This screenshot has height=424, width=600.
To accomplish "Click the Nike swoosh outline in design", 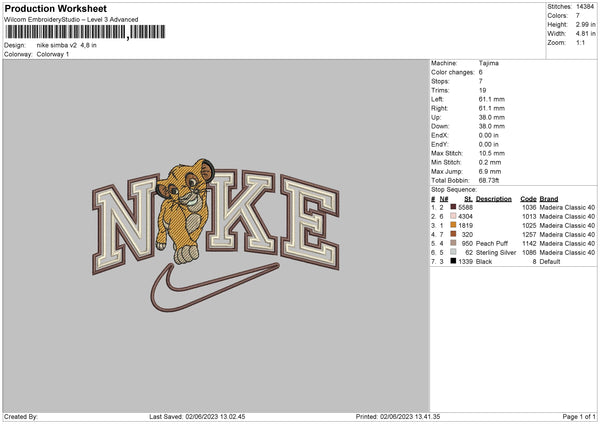I will coord(215,287).
